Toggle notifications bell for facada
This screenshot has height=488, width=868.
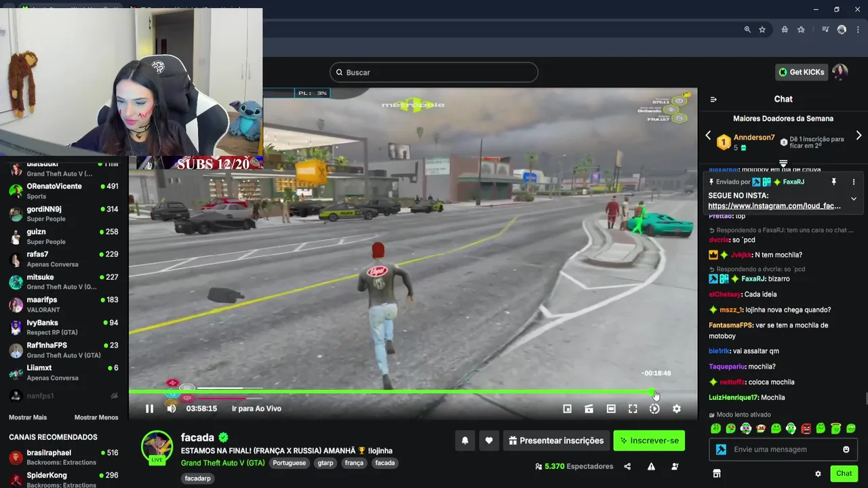tap(465, 441)
